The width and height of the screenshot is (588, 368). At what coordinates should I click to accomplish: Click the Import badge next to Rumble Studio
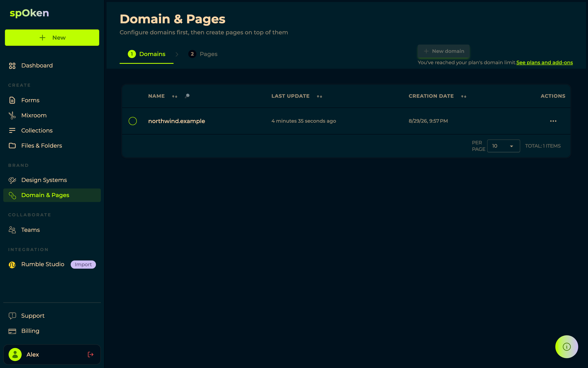point(83,265)
